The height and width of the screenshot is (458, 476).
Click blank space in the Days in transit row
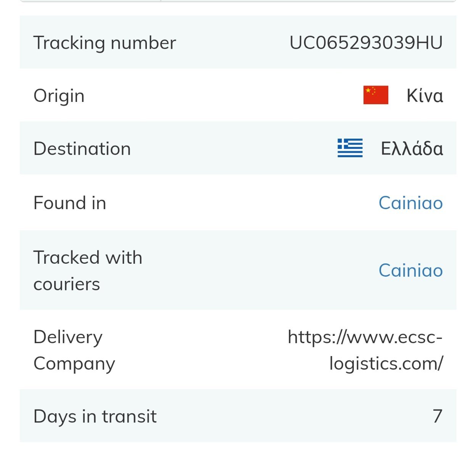coord(294,416)
